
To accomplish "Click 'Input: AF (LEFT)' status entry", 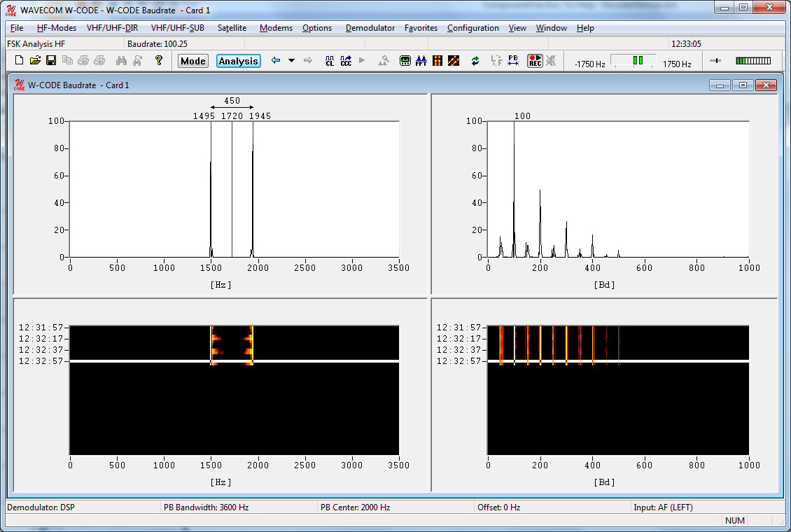I will click(663, 507).
